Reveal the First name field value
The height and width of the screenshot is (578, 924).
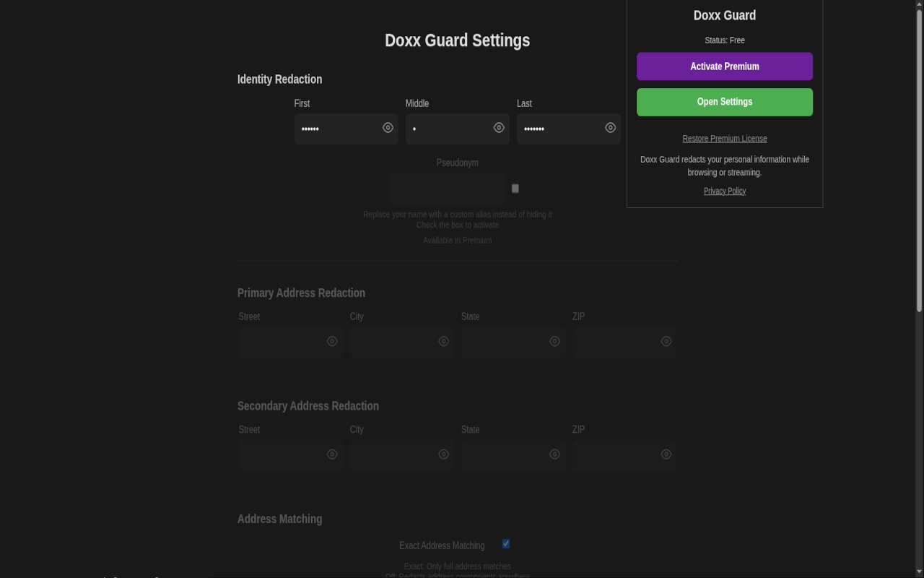point(388,128)
